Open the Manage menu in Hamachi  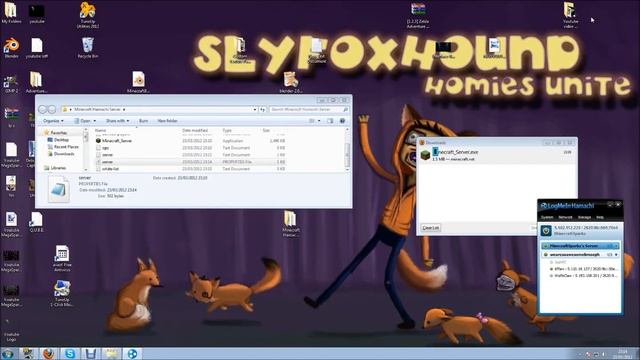pos(584,217)
